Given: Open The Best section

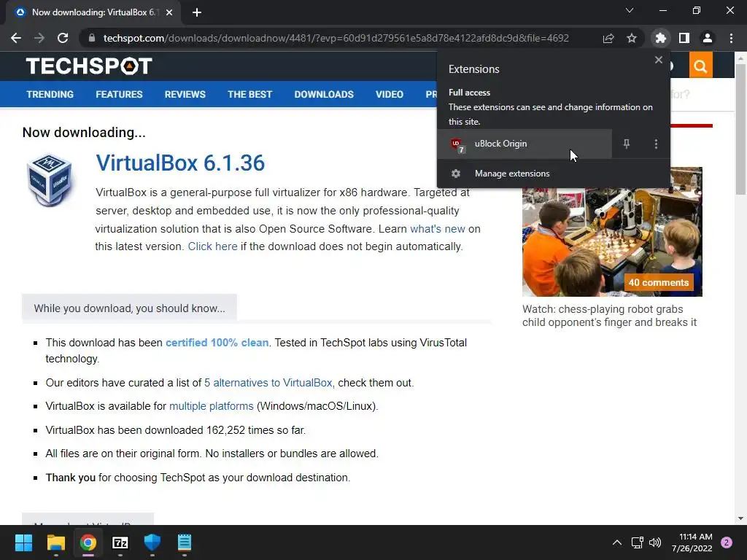Looking at the screenshot, I should (x=249, y=94).
